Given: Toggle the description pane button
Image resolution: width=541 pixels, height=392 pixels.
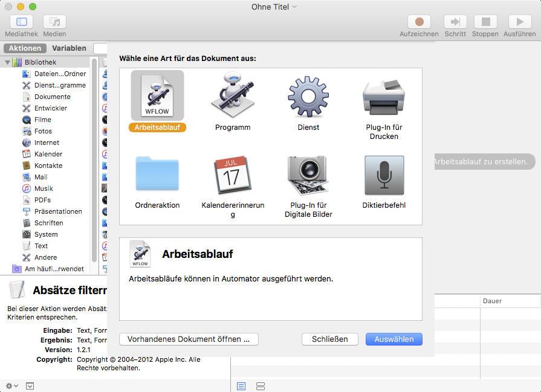Looking at the screenshot, I should tap(30, 386).
